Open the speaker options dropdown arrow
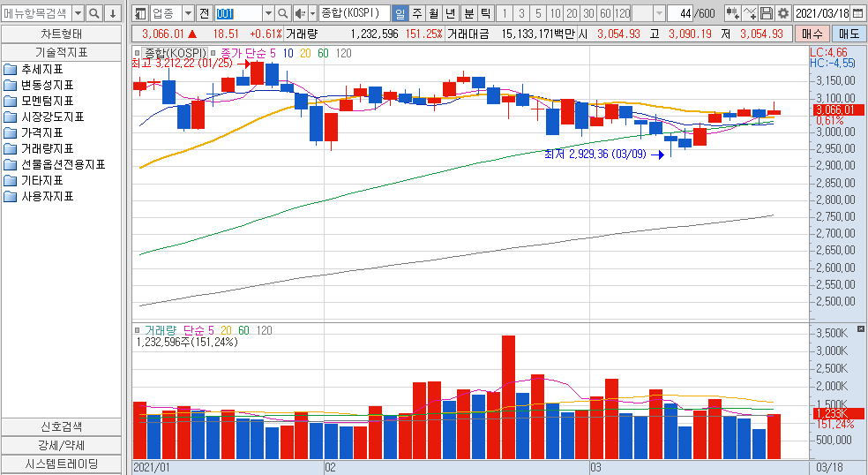868x475 pixels. coord(312,13)
